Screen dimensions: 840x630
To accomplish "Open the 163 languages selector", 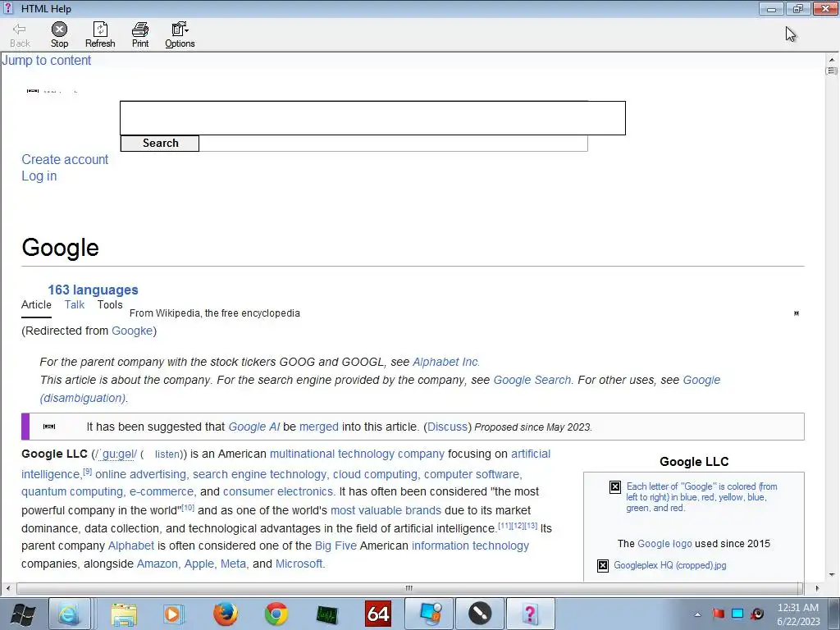I will tap(93, 290).
